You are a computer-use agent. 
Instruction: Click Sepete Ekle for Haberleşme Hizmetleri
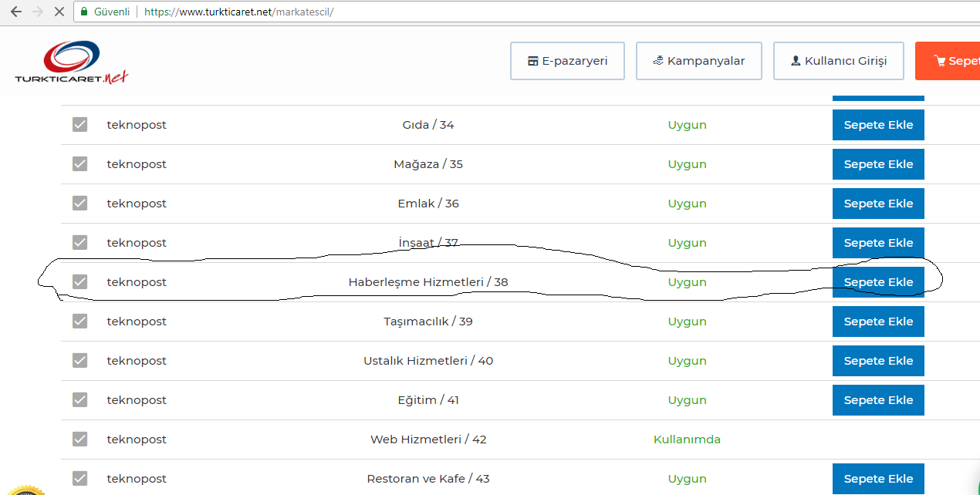coord(878,282)
